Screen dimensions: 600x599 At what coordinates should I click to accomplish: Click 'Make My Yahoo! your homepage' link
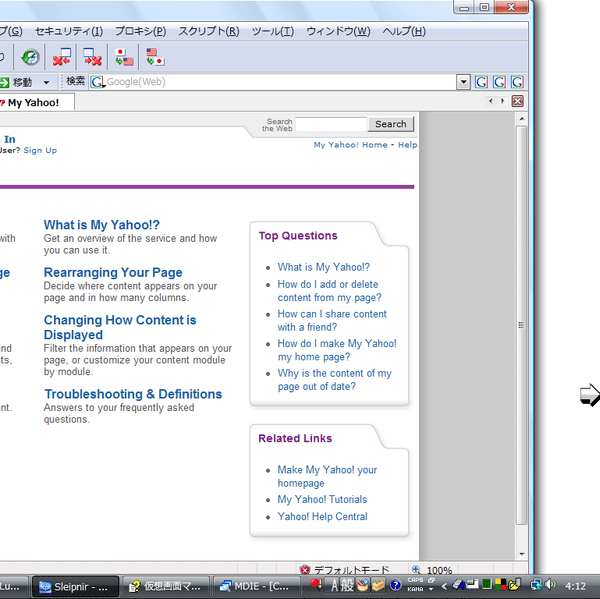[x=327, y=476]
